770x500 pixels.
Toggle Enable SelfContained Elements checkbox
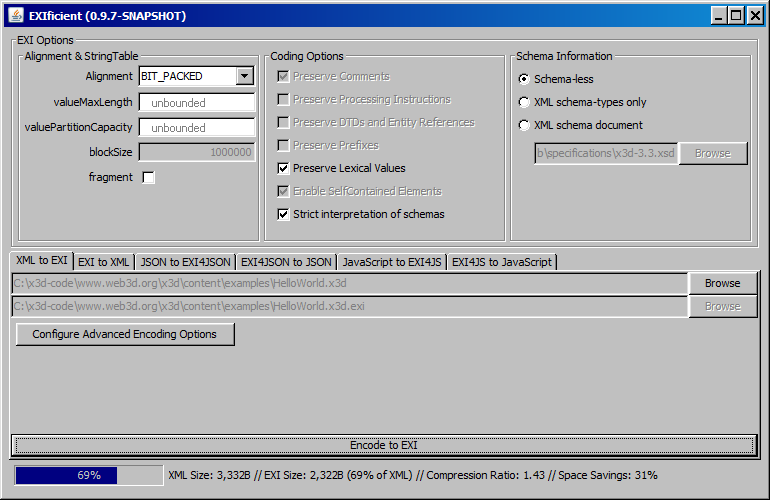pyautogui.click(x=283, y=191)
